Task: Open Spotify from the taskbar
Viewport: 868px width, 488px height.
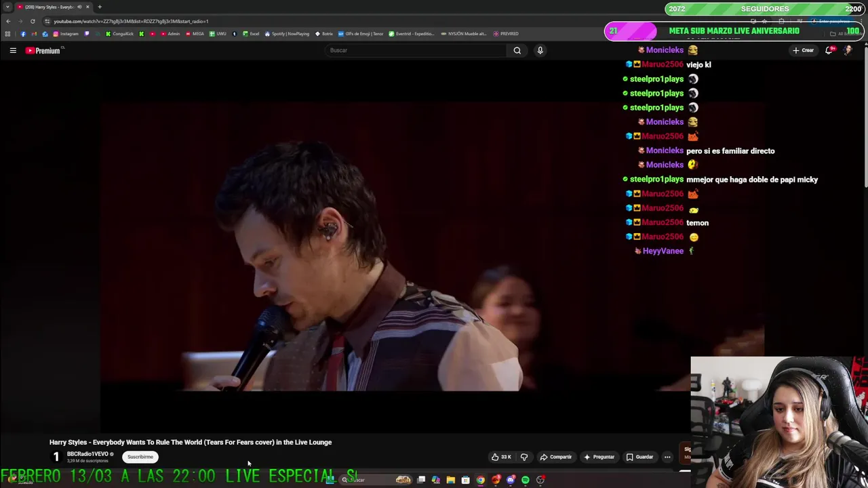Action: [x=526, y=480]
